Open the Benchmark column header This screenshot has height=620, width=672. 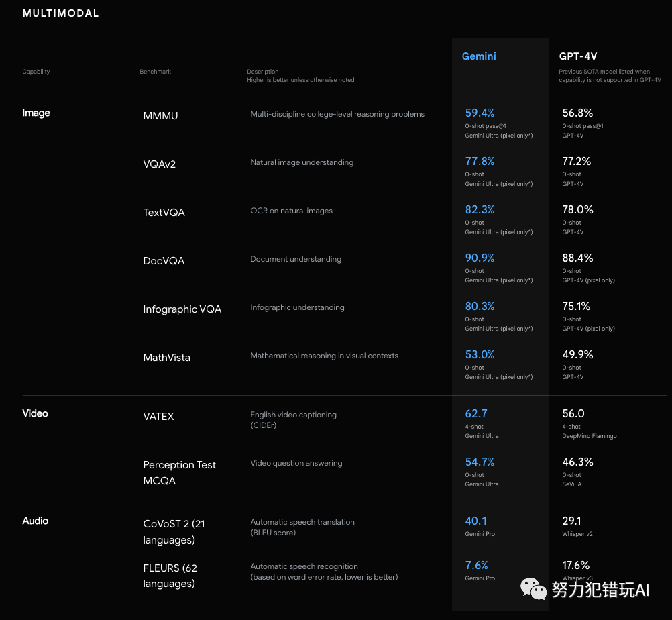coord(155,72)
